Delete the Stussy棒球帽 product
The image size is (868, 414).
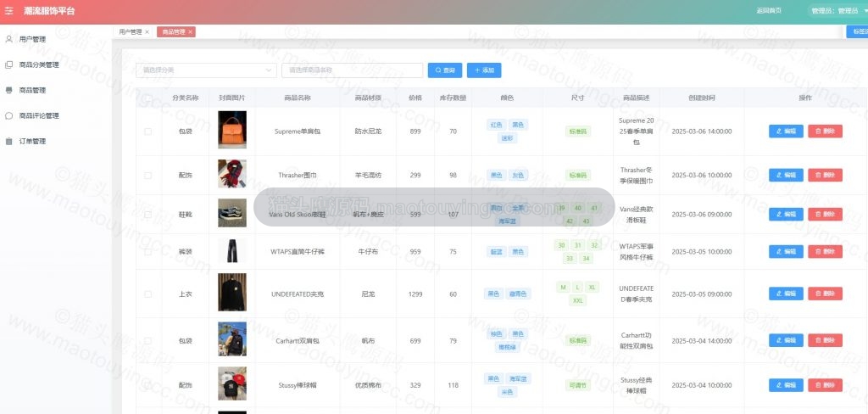(x=826, y=385)
